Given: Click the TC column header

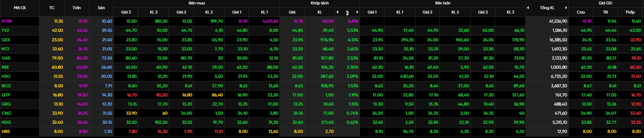Looking at the screenshot, I should [x=52, y=8].
